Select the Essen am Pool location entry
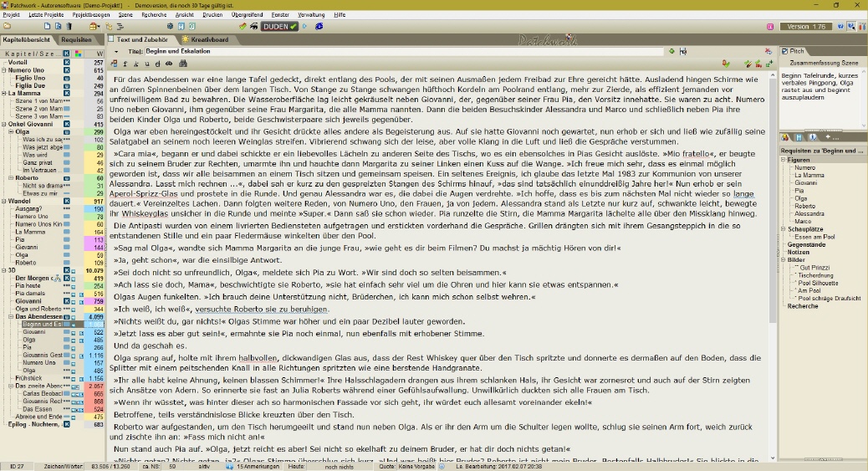The height and width of the screenshot is (471, 868). coord(814,237)
